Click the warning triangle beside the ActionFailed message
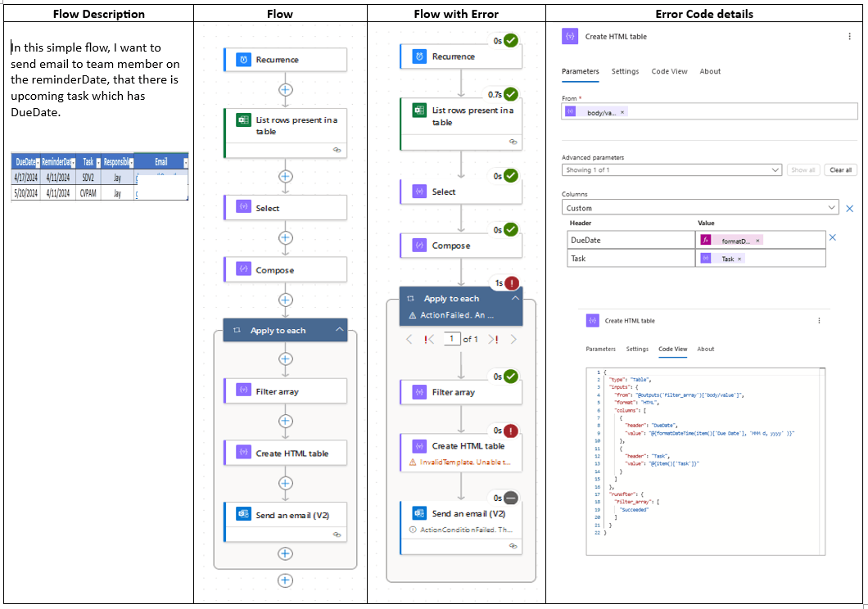The height and width of the screenshot is (609, 868). coord(412,315)
